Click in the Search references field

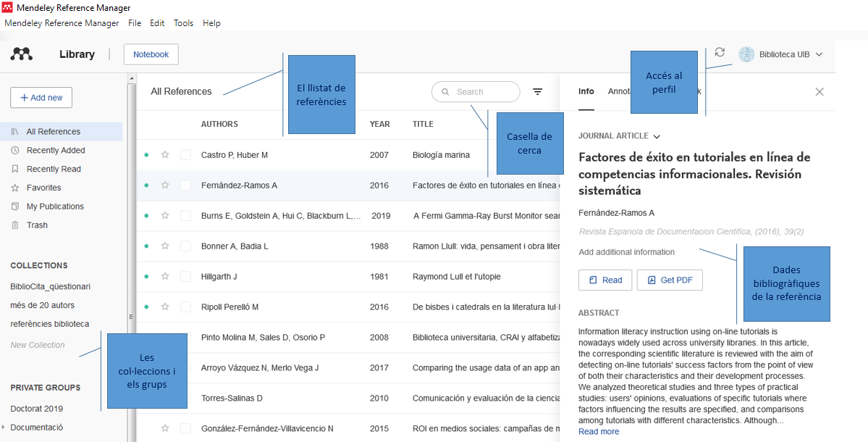[482, 92]
